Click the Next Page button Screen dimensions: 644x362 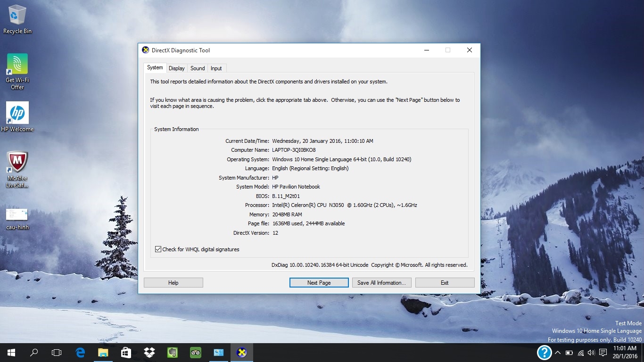point(319,283)
